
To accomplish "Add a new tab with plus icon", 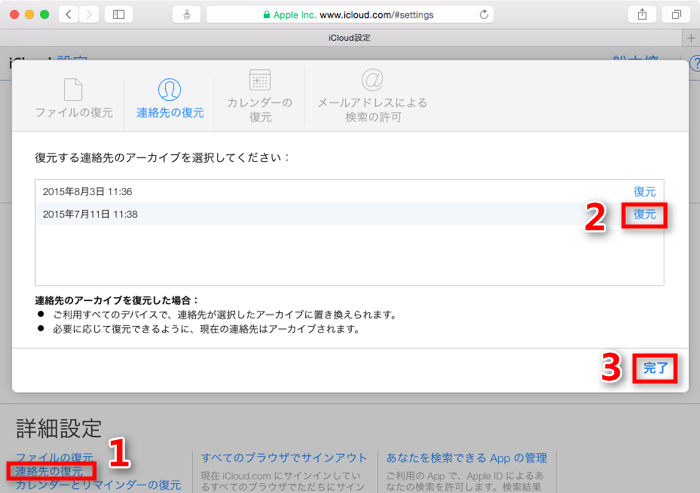I will (691, 38).
